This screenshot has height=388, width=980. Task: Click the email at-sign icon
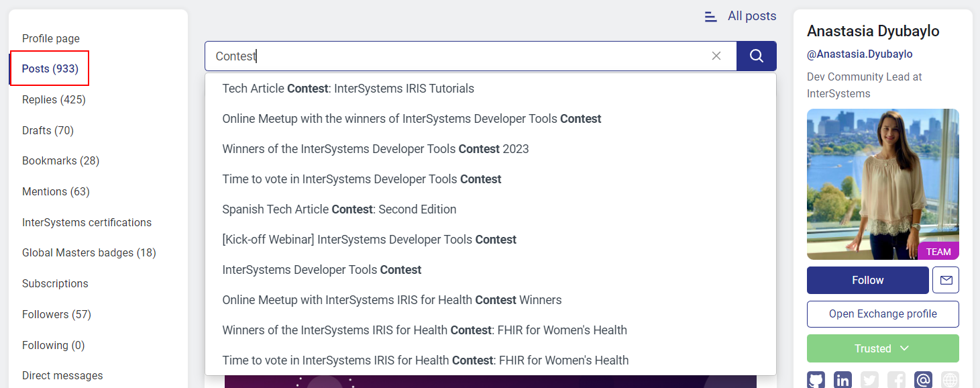923,380
